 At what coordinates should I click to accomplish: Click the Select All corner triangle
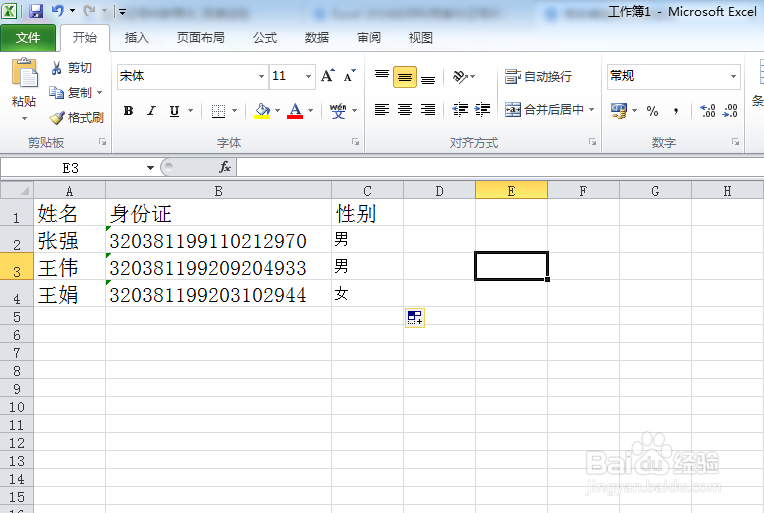[x=17, y=190]
